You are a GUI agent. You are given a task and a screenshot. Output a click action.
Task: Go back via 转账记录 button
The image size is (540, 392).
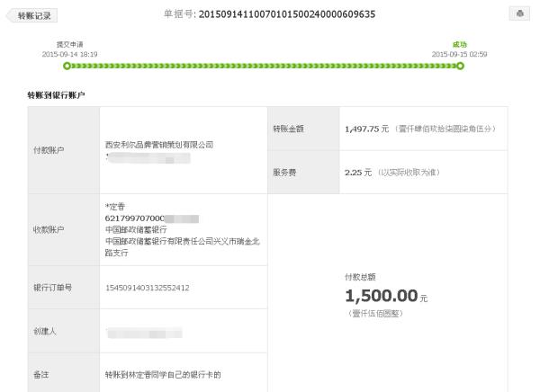(x=32, y=15)
